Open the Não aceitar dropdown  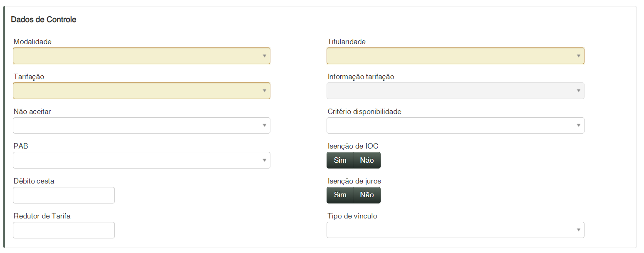click(141, 126)
